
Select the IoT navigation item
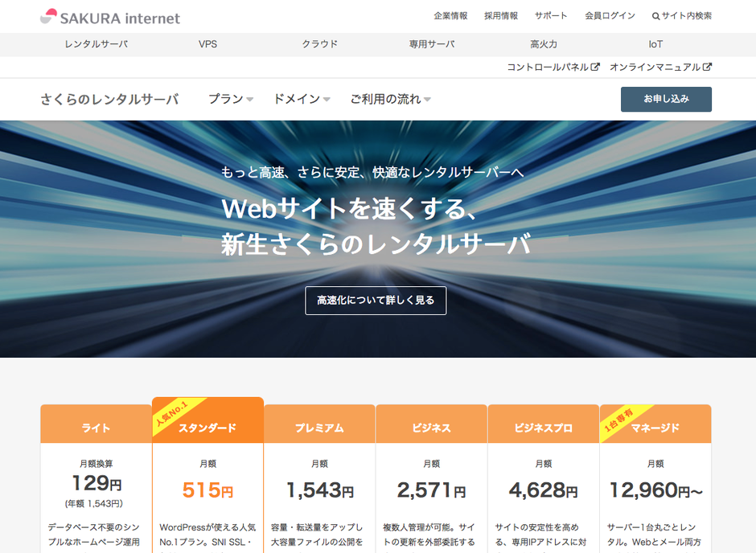point(655,45)
